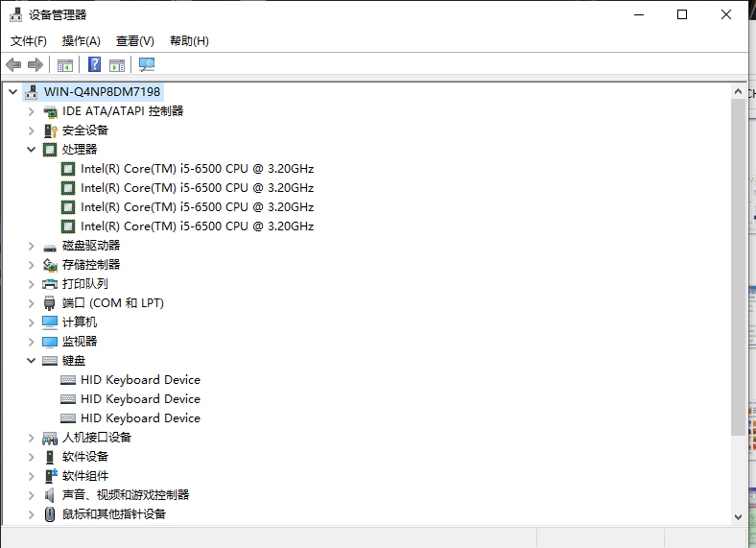Screen dimensions: 756x548
Task: Click the Back arrow in the toolbar
Action: coord(13,64)
